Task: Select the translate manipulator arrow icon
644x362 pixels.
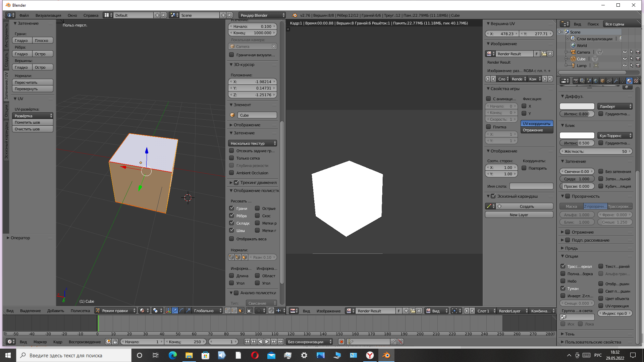Action: [x=175, y=311]
